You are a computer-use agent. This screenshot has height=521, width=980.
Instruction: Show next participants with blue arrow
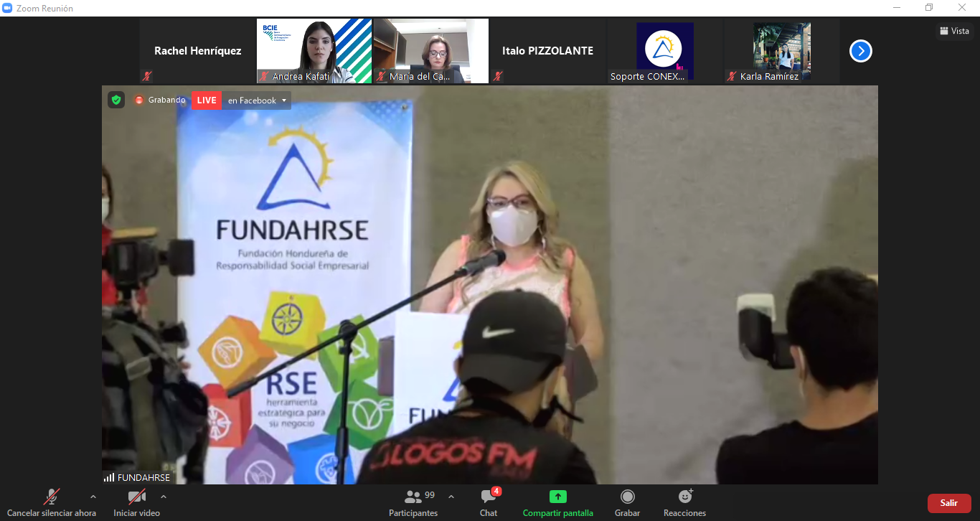pyautogui.click(x=860, y=51)
